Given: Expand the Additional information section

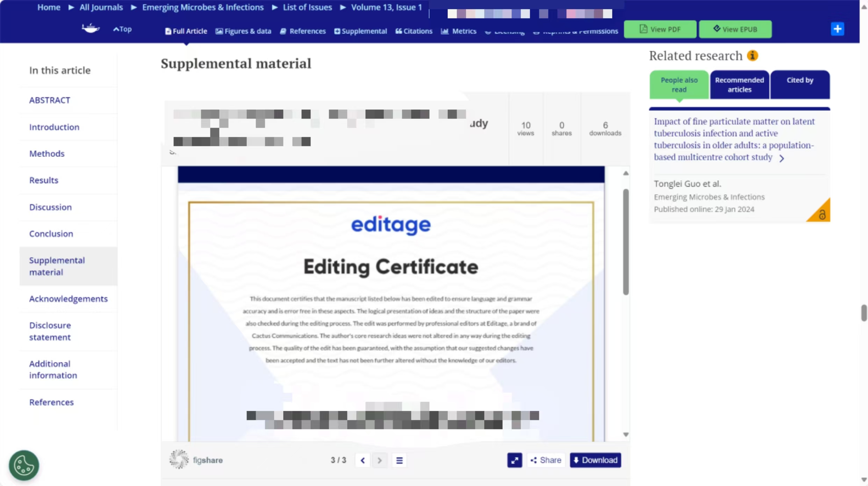Looking at the screenshot, I should tap(52, 369).
